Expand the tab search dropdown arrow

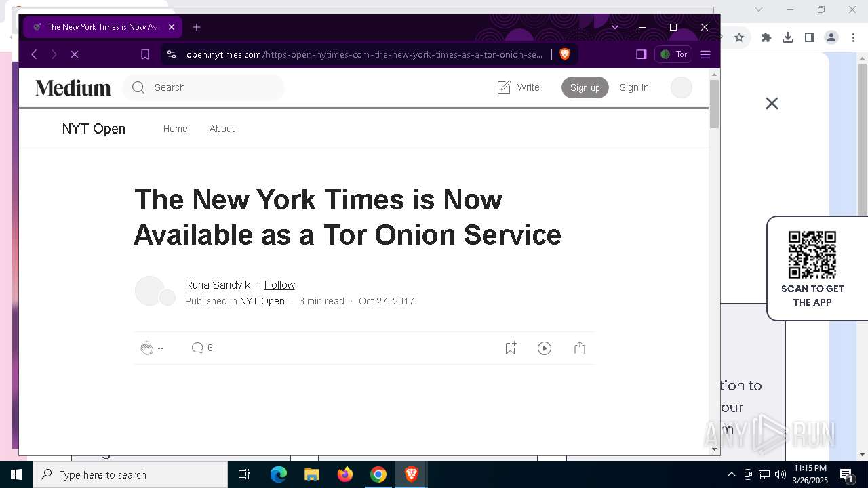click(615, 27)
